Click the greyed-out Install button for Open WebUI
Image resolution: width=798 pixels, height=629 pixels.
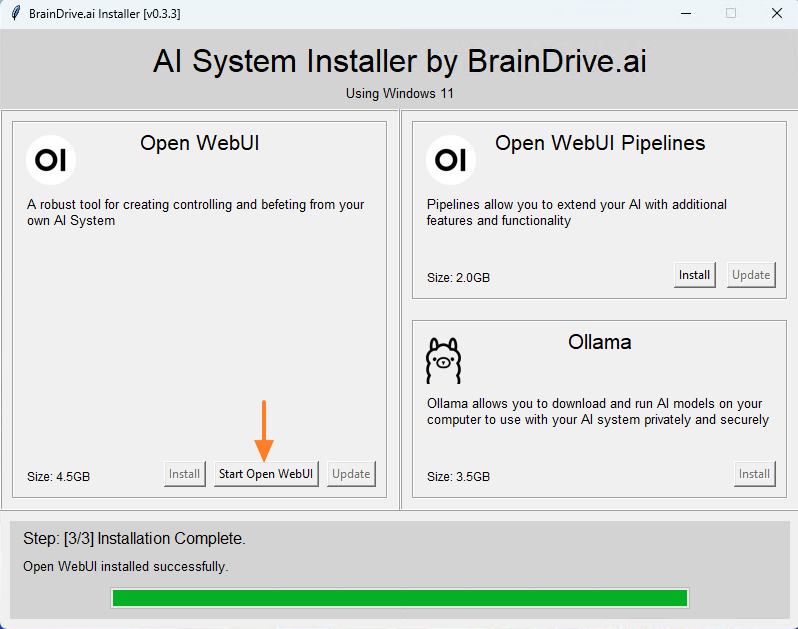coord(184,474)
